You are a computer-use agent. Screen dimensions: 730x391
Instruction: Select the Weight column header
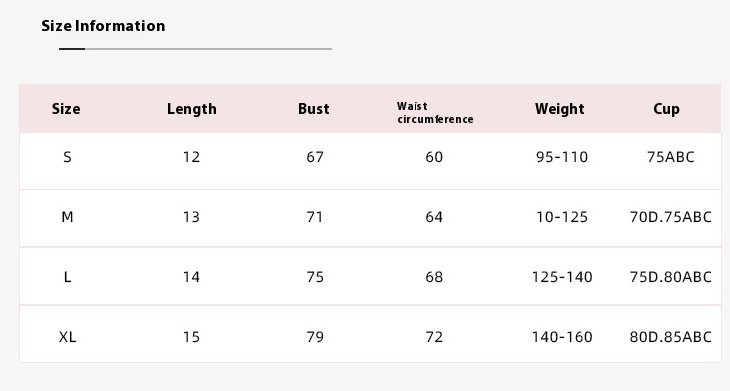click(559, 109)
